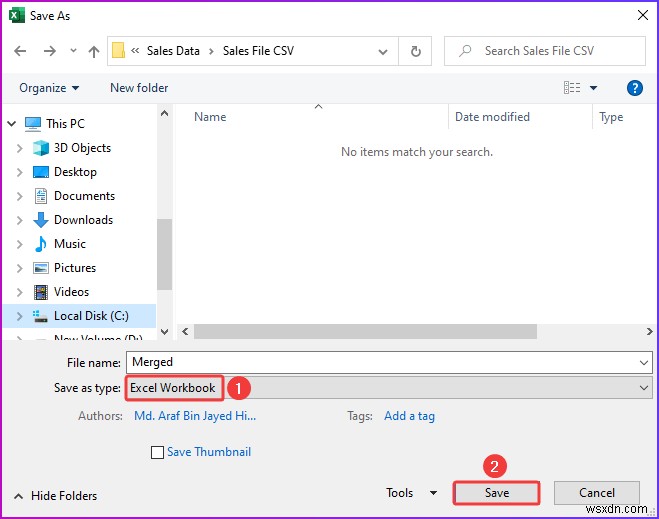
Task: Click the Hide Folders button
Action: [x=55, y=496]
